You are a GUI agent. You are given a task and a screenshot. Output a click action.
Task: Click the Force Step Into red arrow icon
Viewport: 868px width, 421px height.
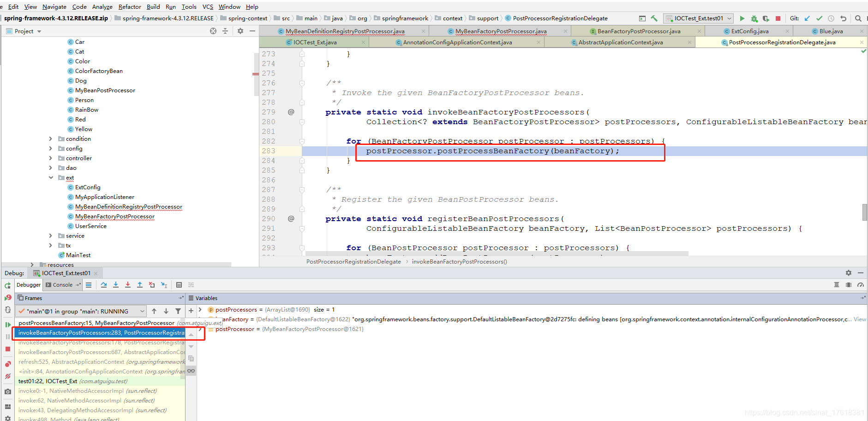[x=128, y=285]
